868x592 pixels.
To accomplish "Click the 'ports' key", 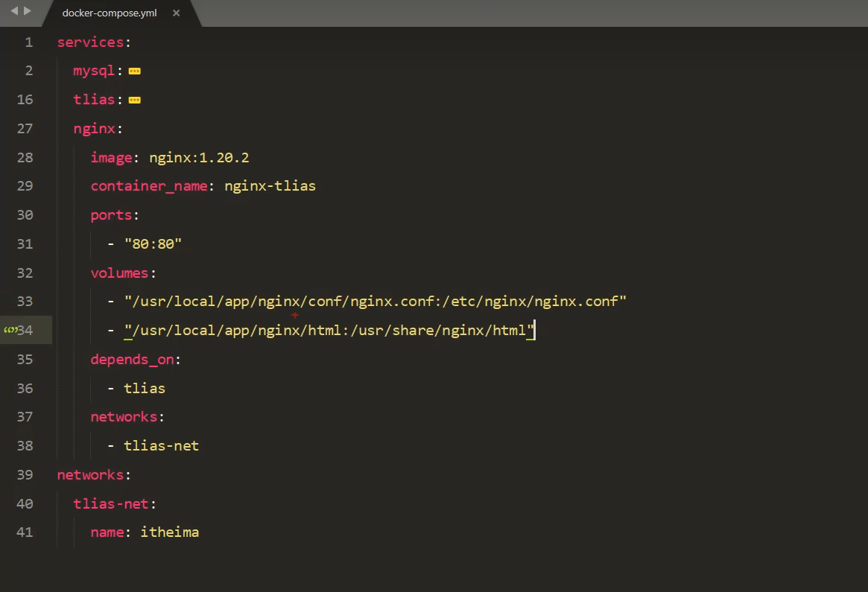I will click(111, 215).
